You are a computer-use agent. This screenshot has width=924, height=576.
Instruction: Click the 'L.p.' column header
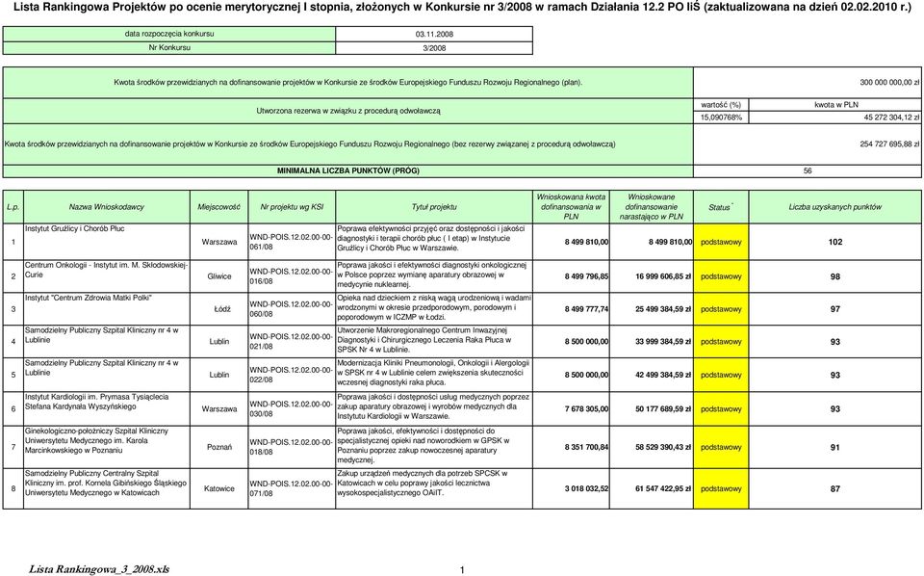[x=13, y=207]
